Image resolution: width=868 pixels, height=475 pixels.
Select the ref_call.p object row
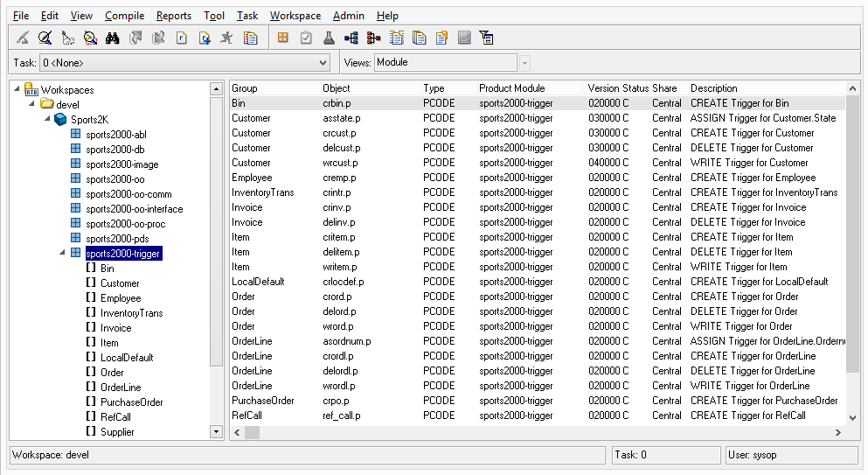pyautogui.click(x=538, y=416)
